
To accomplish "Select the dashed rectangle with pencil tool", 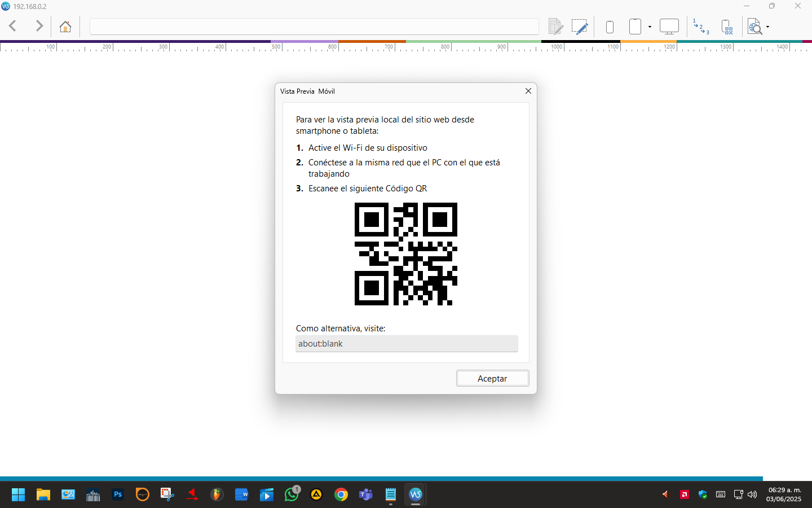I will pos(580,27).
